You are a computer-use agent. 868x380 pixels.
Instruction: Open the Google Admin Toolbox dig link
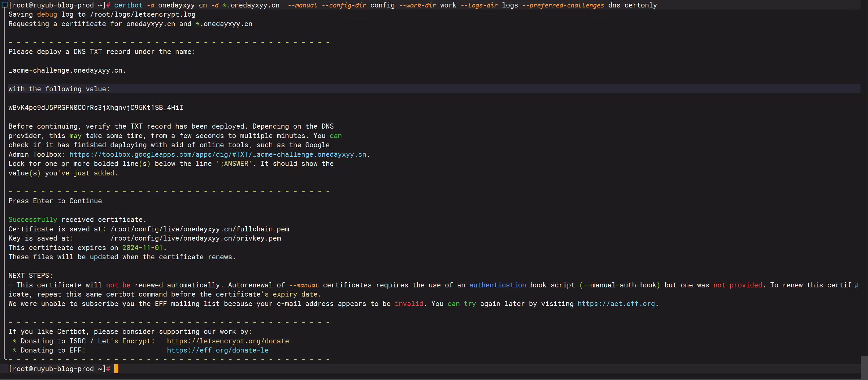218,154
